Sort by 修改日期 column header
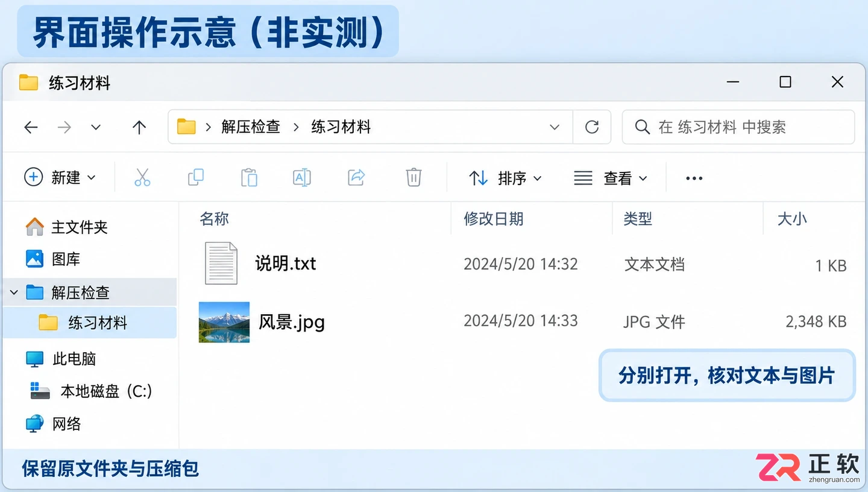The height and width of the screenshot is (492, 868). (x=494, y=219)
